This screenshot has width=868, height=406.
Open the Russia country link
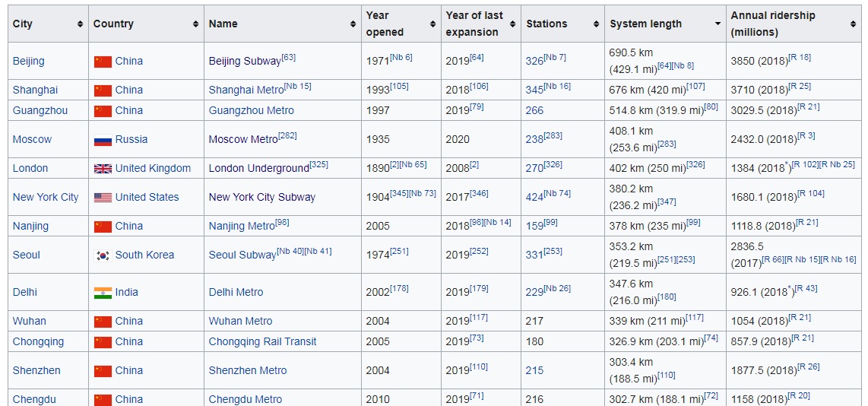[x=131, y=139]
